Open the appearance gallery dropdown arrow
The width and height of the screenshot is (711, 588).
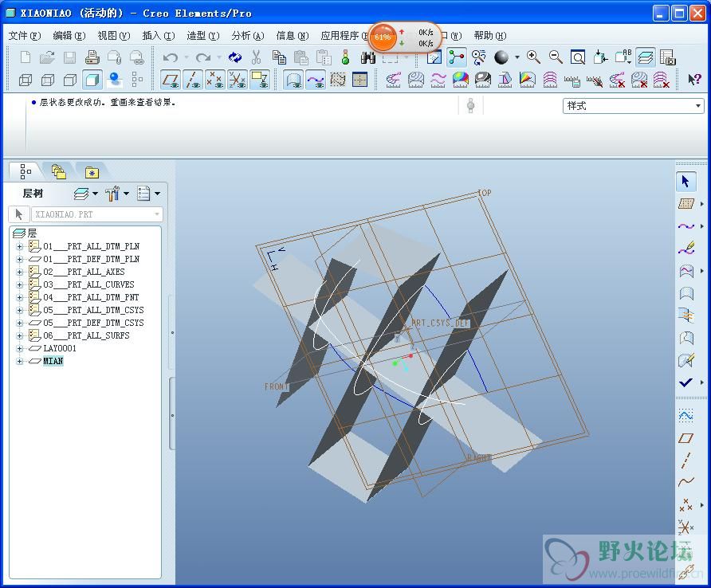click(517, 57)
